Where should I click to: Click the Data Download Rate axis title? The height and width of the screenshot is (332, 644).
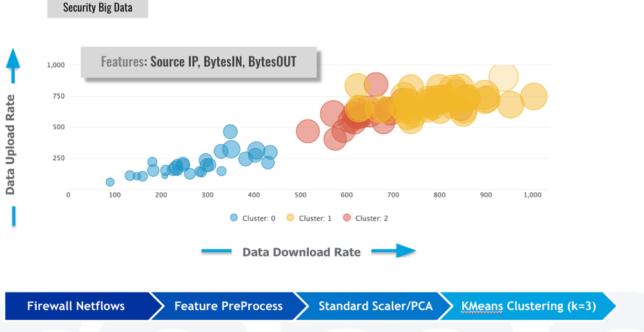pos(301,252)
